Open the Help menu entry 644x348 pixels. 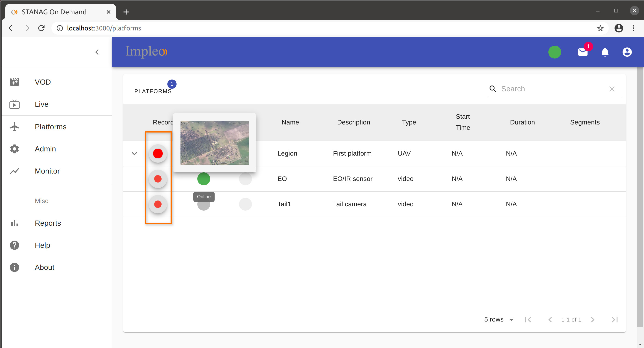(42, 245)
